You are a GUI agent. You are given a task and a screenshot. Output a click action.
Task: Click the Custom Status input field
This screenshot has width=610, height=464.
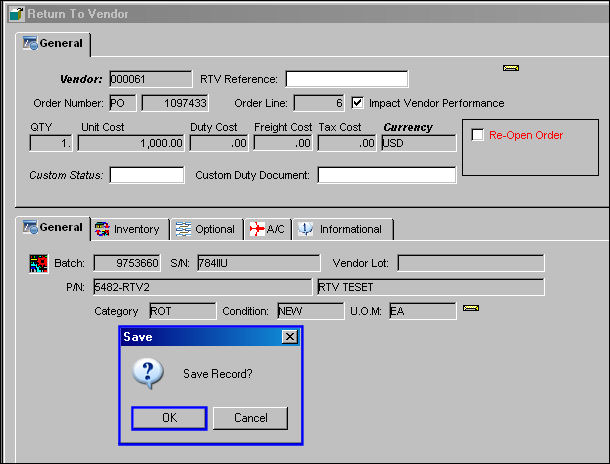pos(147,175)
